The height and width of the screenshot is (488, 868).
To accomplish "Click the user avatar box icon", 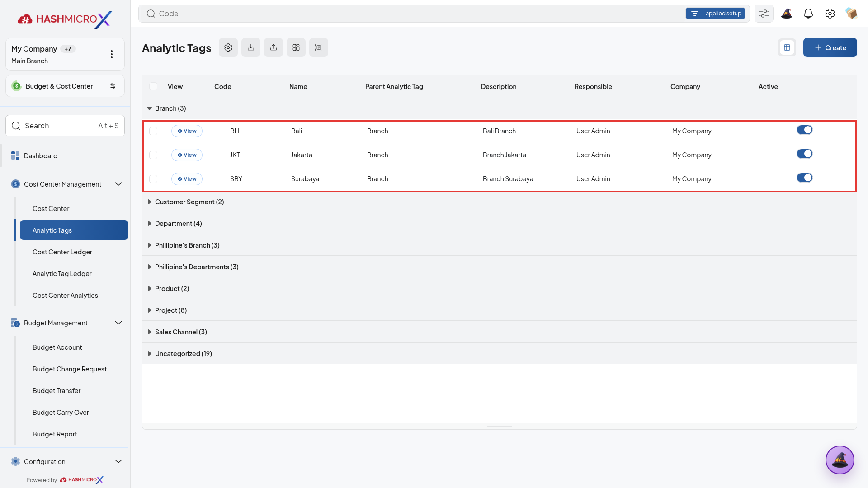I will pyautogui.click(x=852, y=14).
